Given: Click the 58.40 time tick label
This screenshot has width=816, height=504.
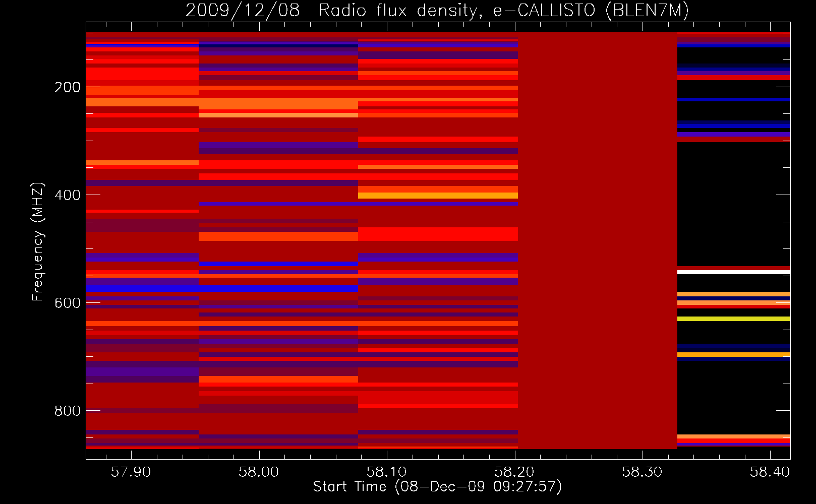Looking at the screenshot, I should (x=770, y=472).
